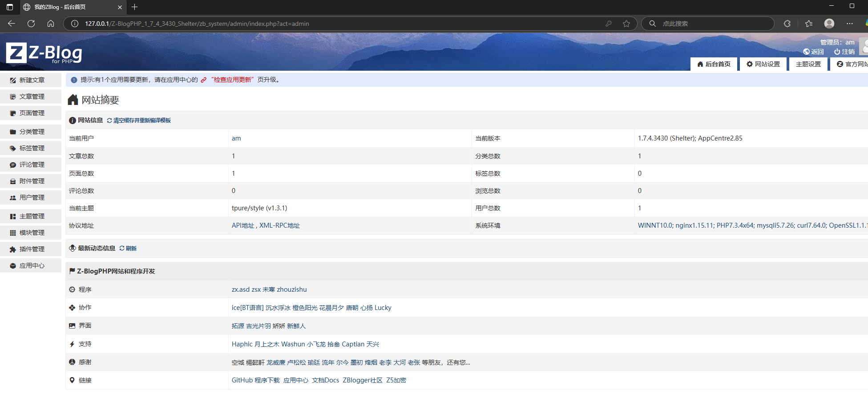Click zhouzishu developer name
This screenshot has height=414, width=868.
(x=292, y=289)
